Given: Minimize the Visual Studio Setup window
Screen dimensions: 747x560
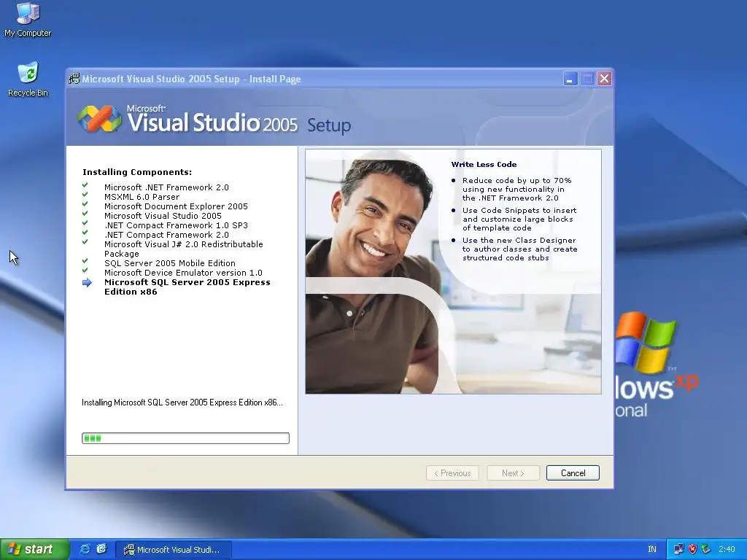Looking at the screenshot, I should pyautogui.click(x=570, y=79).
